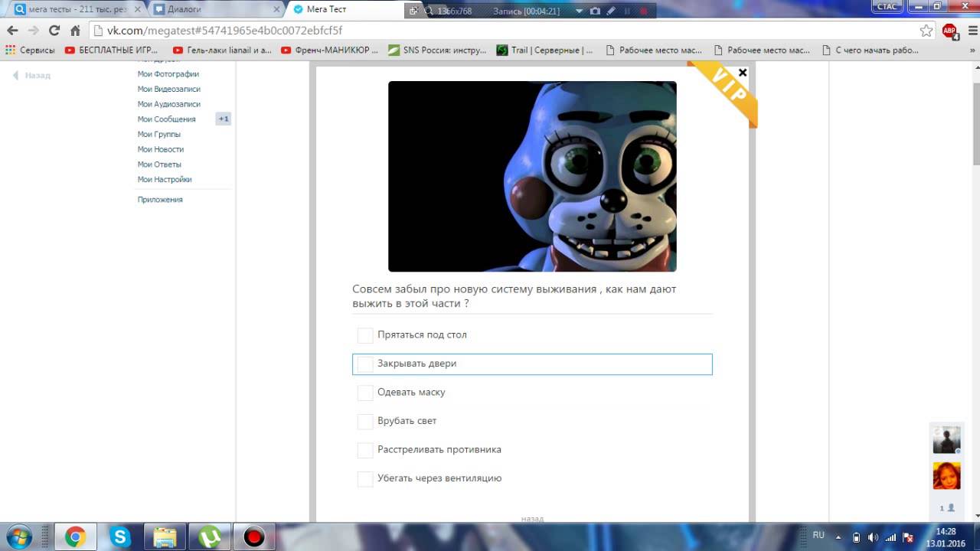Screen dimensions: 980x551
Task: Open chat with red-haired friend avatar
Action: click(x=946, y=476)
